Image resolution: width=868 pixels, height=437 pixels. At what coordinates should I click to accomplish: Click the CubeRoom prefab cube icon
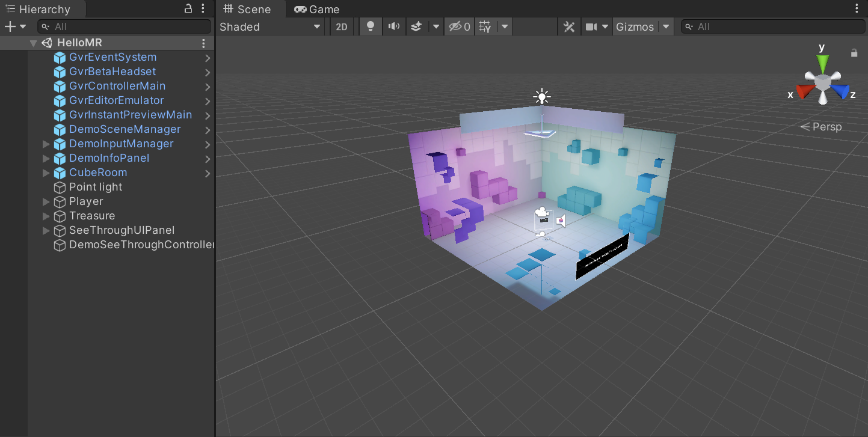click(x=60, y=173)
